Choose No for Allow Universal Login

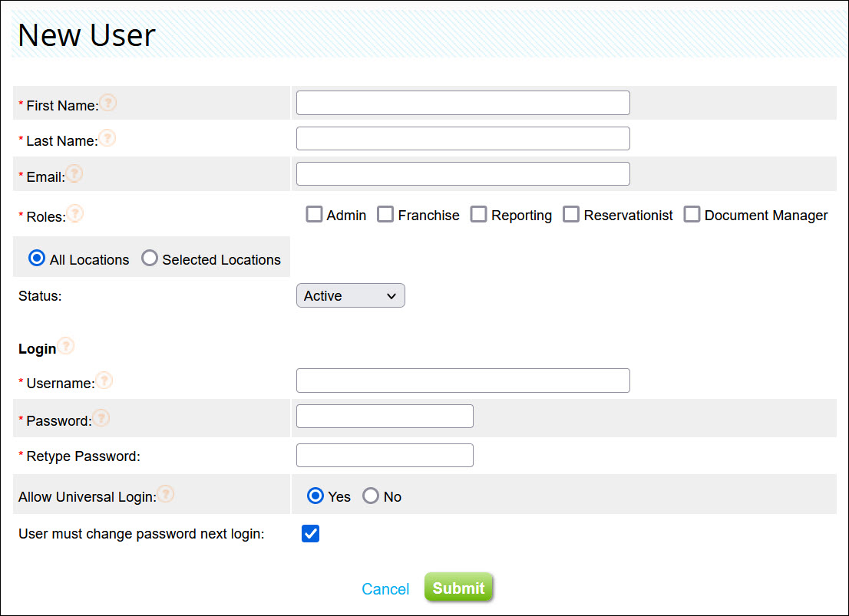pos(371,496)
